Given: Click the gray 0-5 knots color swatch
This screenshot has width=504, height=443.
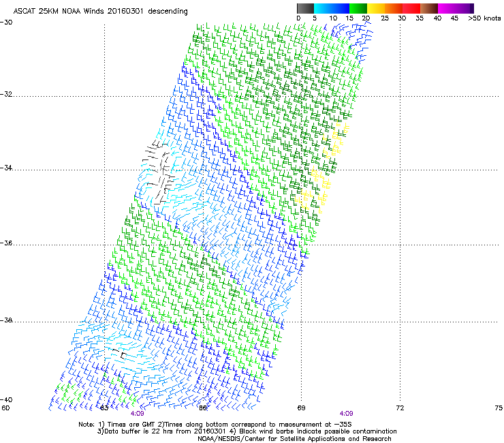Looking at the screenshot, I should click(x=305, y=8).
